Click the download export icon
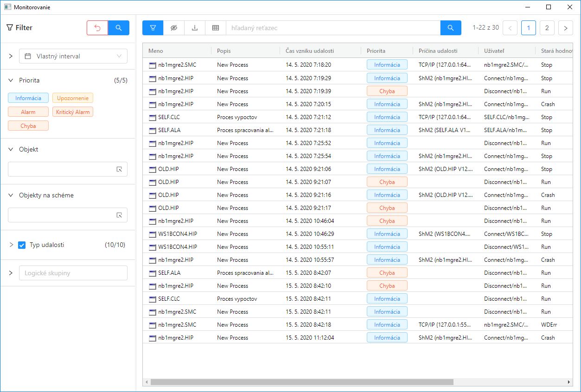Image resolution: width=581 pixels, height=392 pixels. (x=195, y=28)
